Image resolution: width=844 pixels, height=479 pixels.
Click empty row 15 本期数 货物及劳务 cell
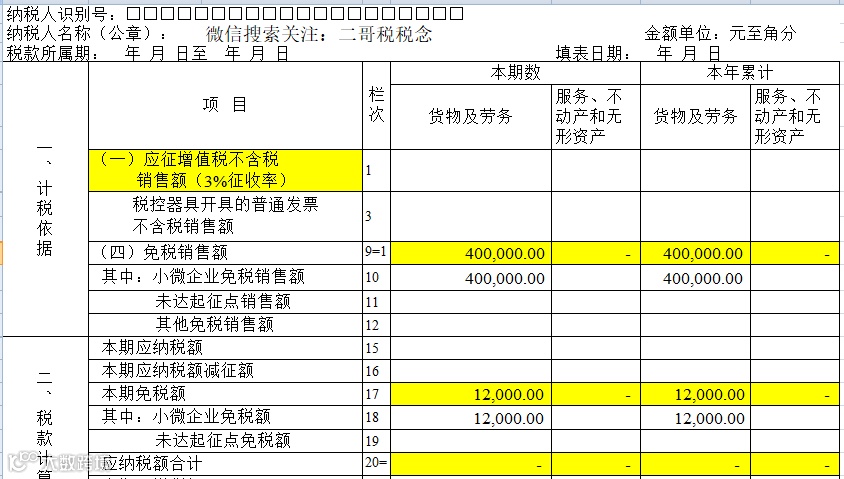click(471, 348)
